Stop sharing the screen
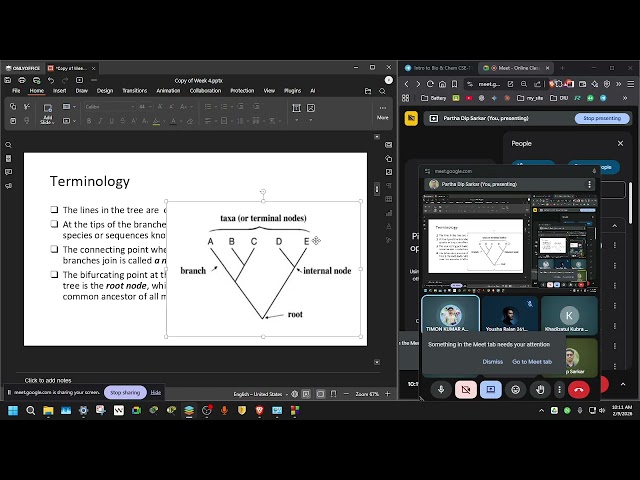This screenshot has width=640, height=480. pyautogui.click(x=125, y=393)
